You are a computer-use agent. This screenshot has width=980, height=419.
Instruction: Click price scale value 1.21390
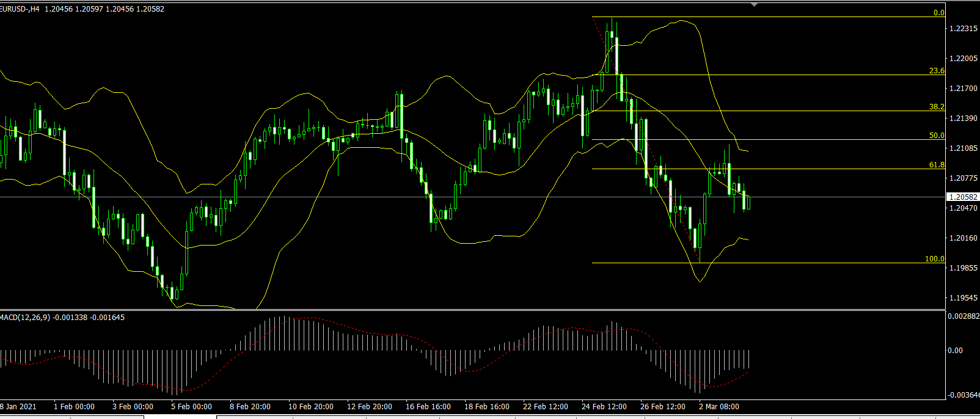coord(964,118)
